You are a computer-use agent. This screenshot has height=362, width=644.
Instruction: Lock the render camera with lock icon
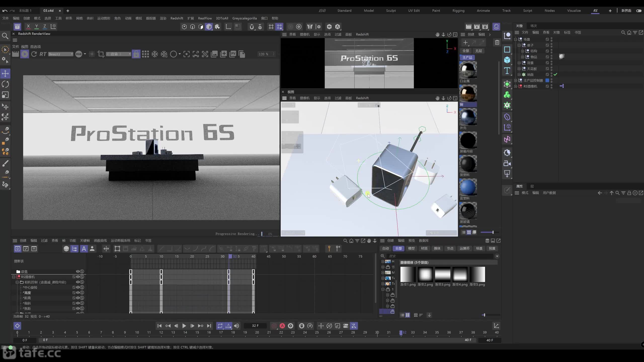(x=136, y=54)
